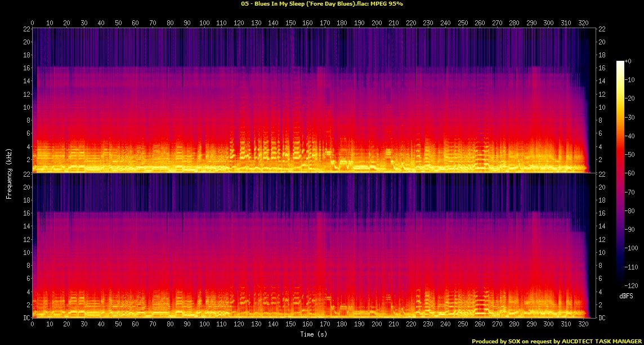Click the 100 s mark on the top time axis
644x345 pixels.
tap(204, 23)
